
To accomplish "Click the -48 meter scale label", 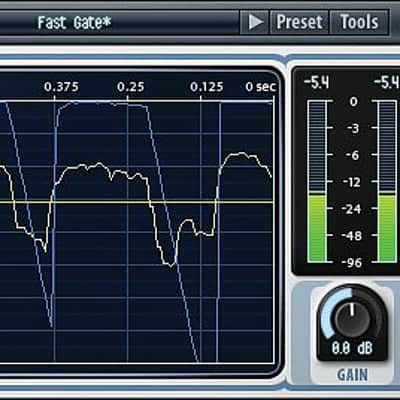I will coord(352,236).
